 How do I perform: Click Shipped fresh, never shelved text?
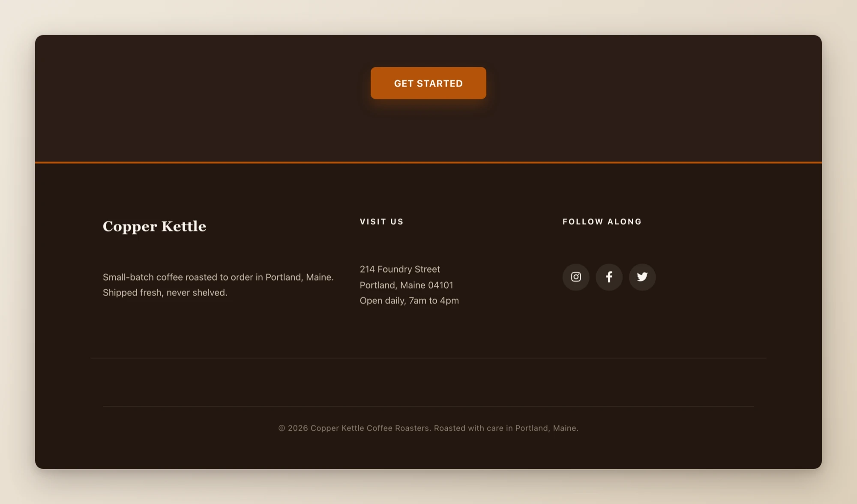(165, 293)
